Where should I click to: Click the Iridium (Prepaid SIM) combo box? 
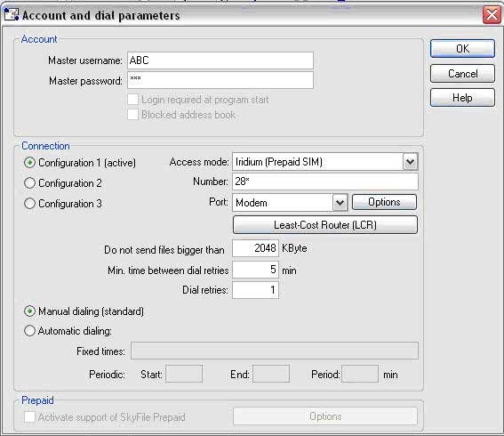point(325,162)
